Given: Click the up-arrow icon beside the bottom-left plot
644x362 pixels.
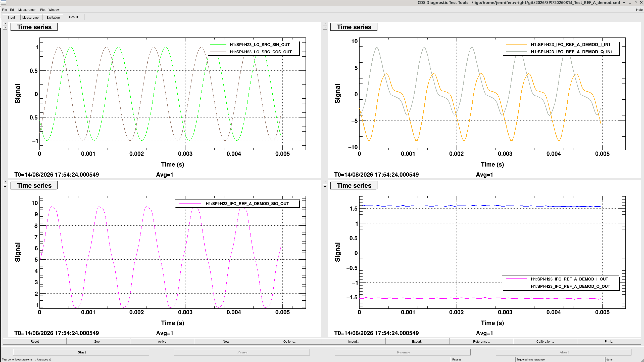Looking at the screenshot, I should coord(5,186).
